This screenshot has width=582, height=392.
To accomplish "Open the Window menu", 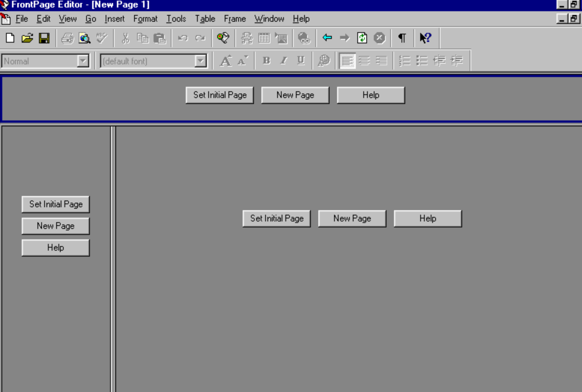I will 269,19.
